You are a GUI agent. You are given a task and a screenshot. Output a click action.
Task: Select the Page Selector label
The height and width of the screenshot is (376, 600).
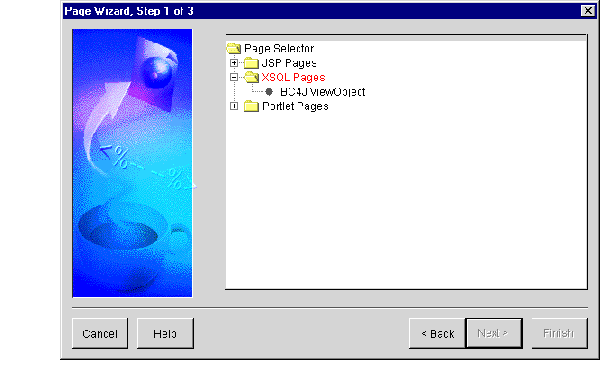coord(279,49)
